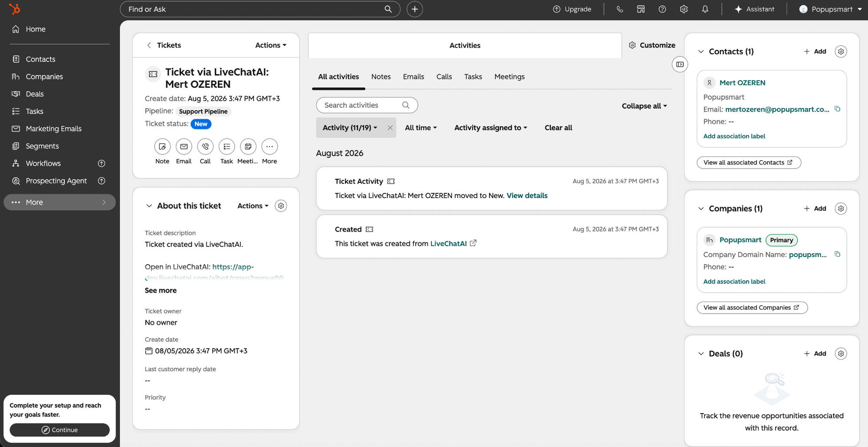Open the help question mark icon
Viewport: 868px width, 447px height.
(662, 9)
